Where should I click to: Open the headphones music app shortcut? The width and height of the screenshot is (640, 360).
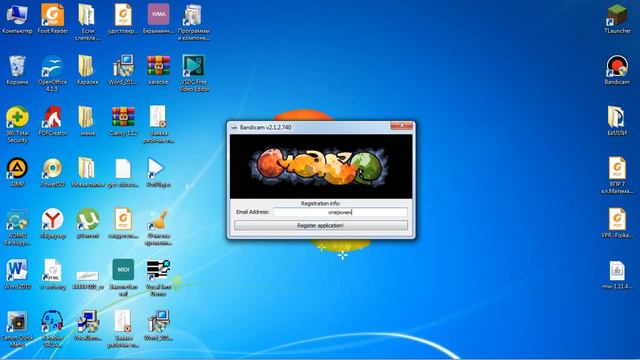[53, 329]
